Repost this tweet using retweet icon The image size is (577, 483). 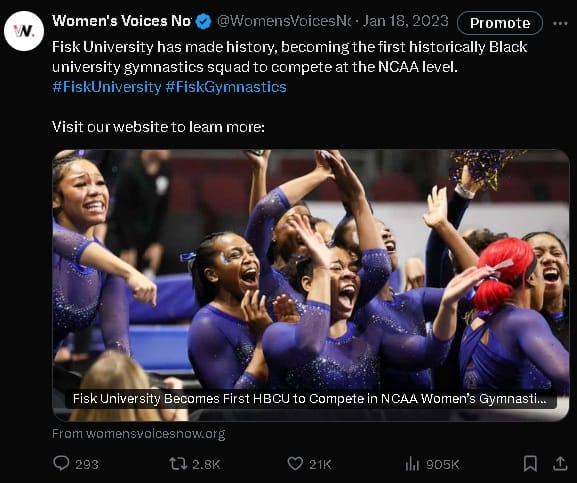pos(178,464)
